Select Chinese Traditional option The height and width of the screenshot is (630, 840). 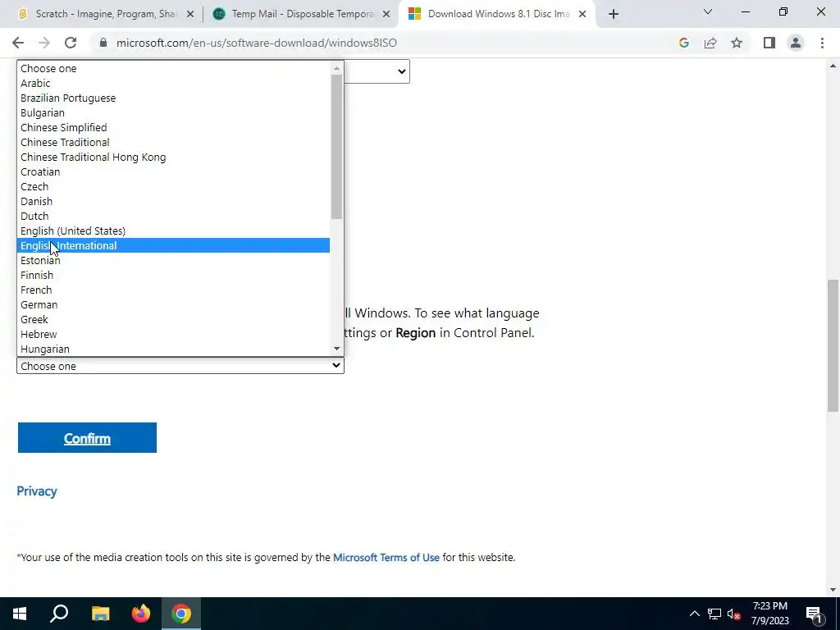point(173,142)
